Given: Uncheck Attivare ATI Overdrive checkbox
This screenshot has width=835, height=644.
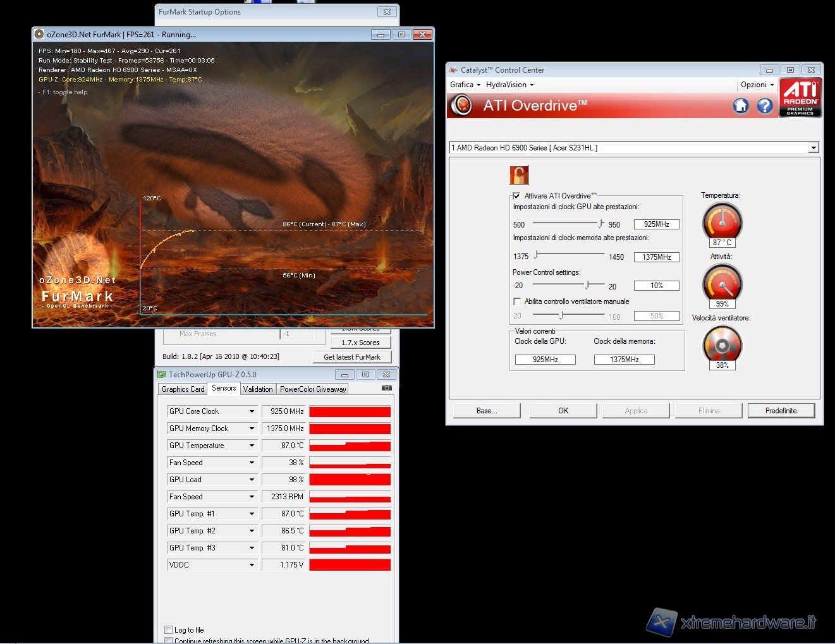Looking at the screenshot, I should pyautogui.click(x=517, y=196).
